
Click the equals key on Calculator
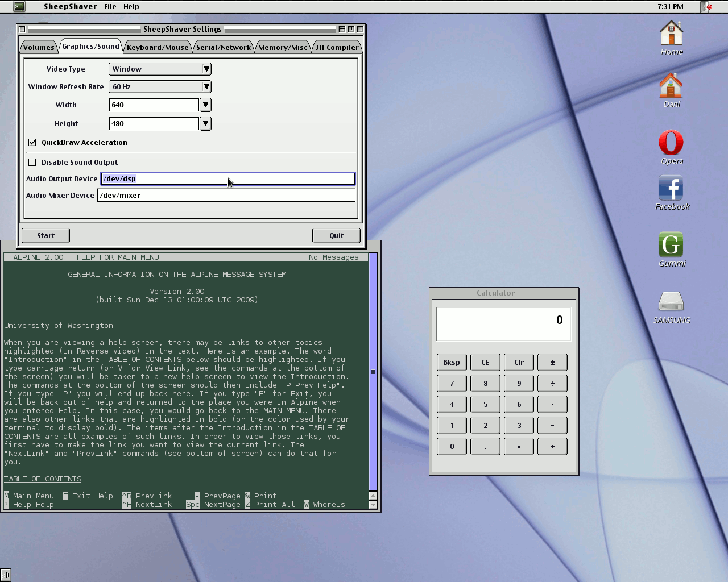pos(519,447)
